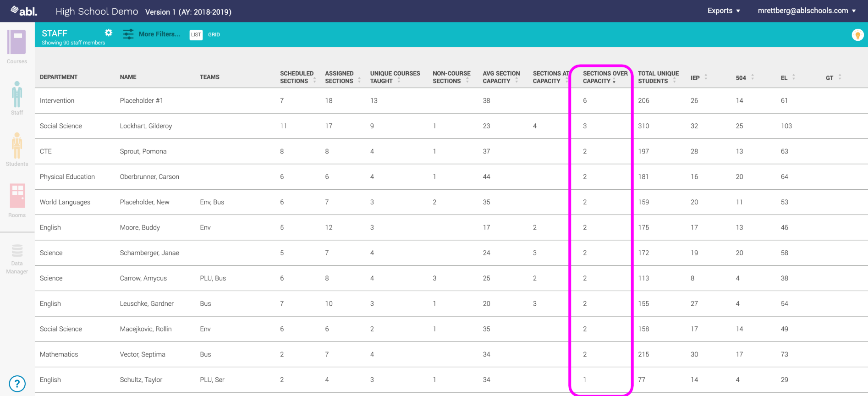Open the Exports dropdown

click(x=723, y=11)
